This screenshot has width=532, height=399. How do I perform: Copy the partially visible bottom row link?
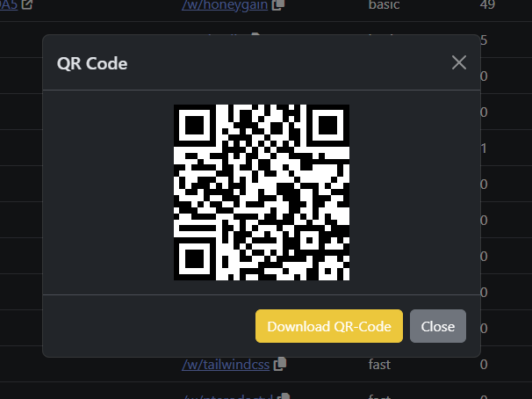pyautogui.click(x=284, y=396)
